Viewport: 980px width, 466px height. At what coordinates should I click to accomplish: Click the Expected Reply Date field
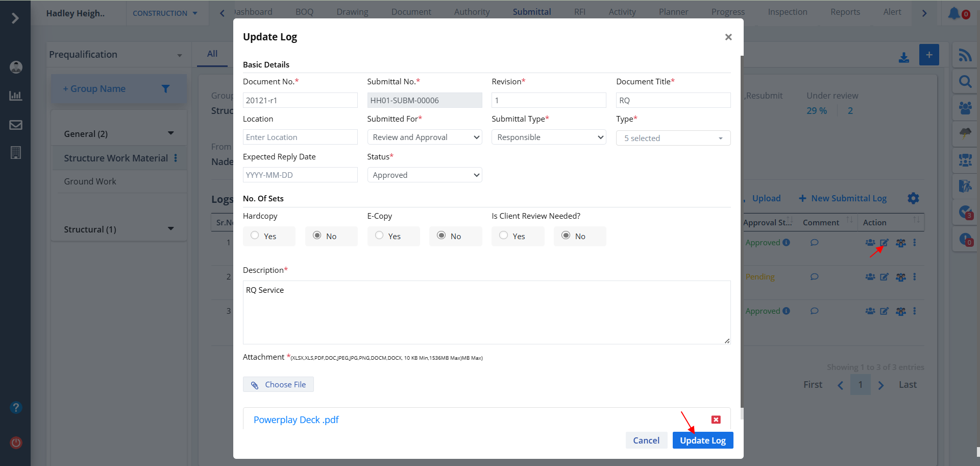tap(300, 175)
